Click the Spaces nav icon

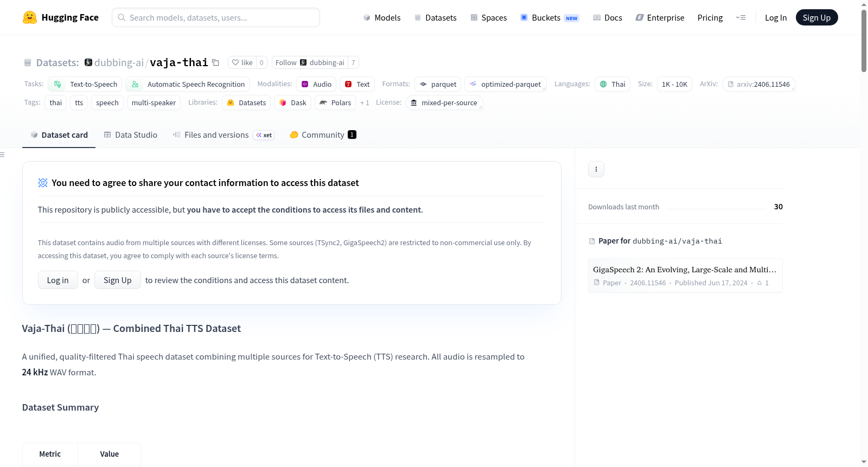[474, 18]
